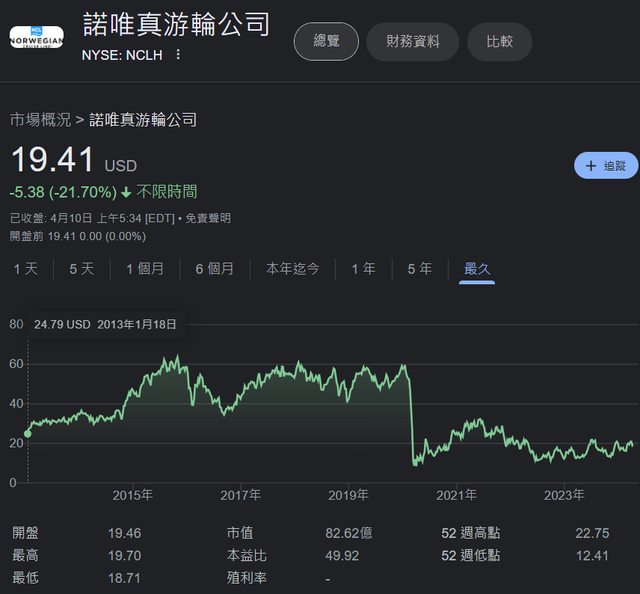This screenshot has width=640, height=594.
Task: Click the chart's starting data point marker
Action: click(27, 433)
